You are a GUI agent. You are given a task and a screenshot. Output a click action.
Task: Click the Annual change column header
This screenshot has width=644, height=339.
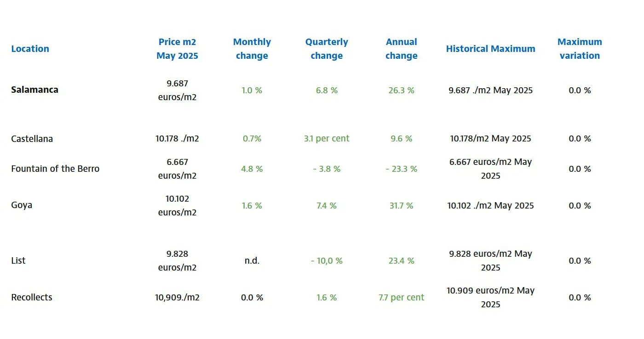[x=401, y=49]
